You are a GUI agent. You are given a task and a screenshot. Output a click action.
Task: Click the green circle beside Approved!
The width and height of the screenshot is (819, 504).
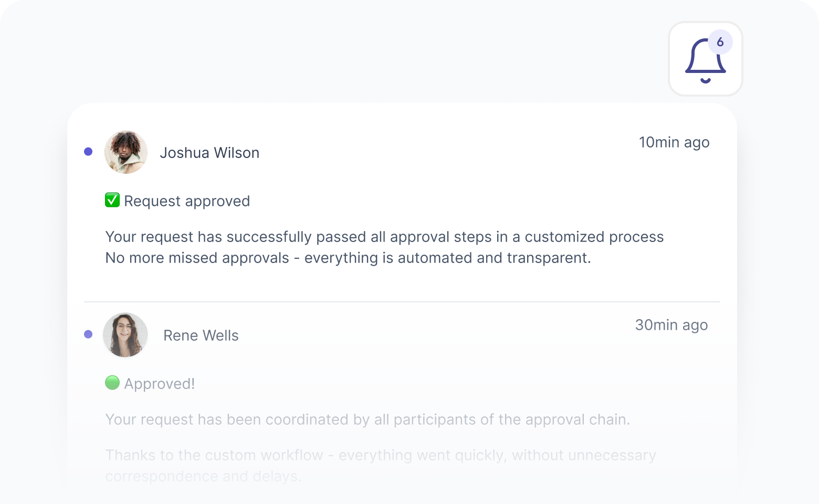(x=112, y=383)
